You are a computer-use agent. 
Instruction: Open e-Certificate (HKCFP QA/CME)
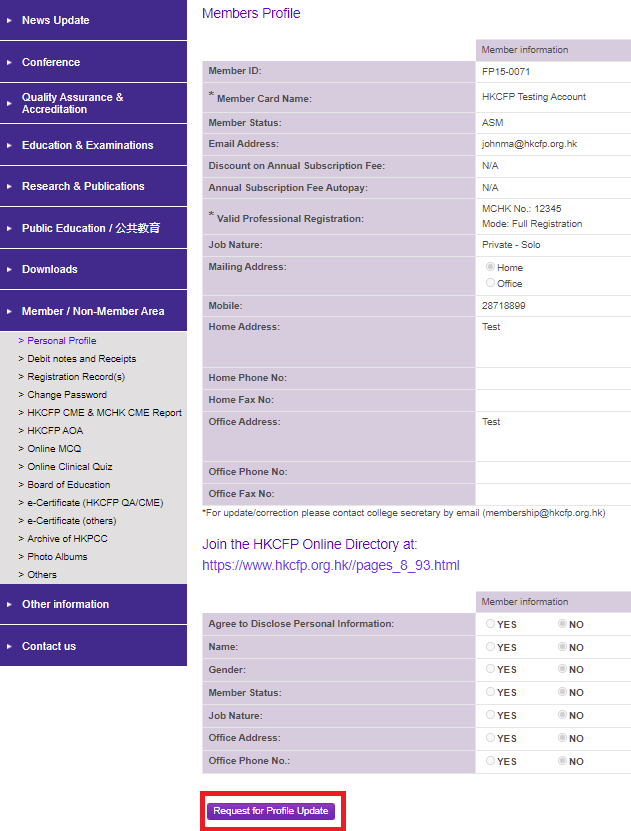click(x=95, y=503)
